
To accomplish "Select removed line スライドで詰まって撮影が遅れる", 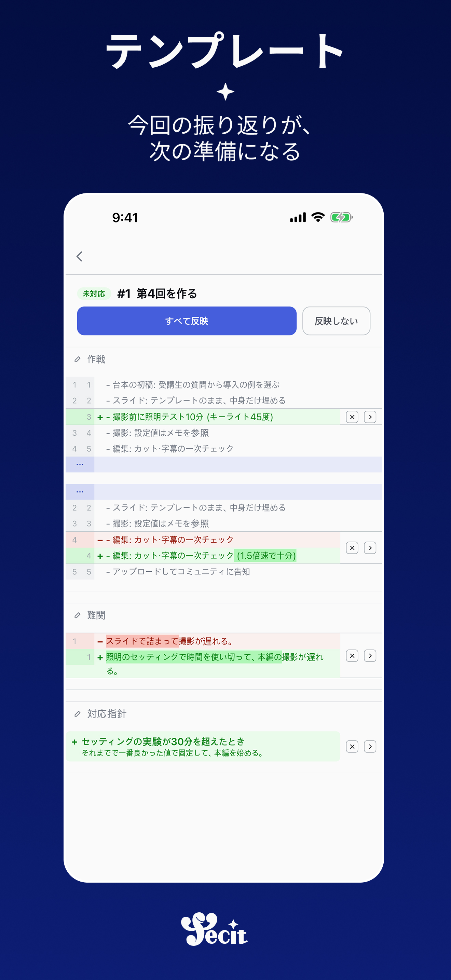I will point(169,641).
